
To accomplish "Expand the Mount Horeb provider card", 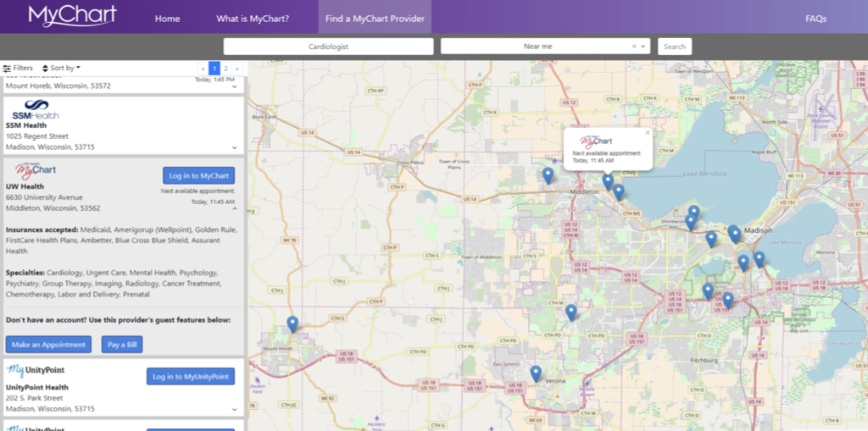I will pos(234,87).
